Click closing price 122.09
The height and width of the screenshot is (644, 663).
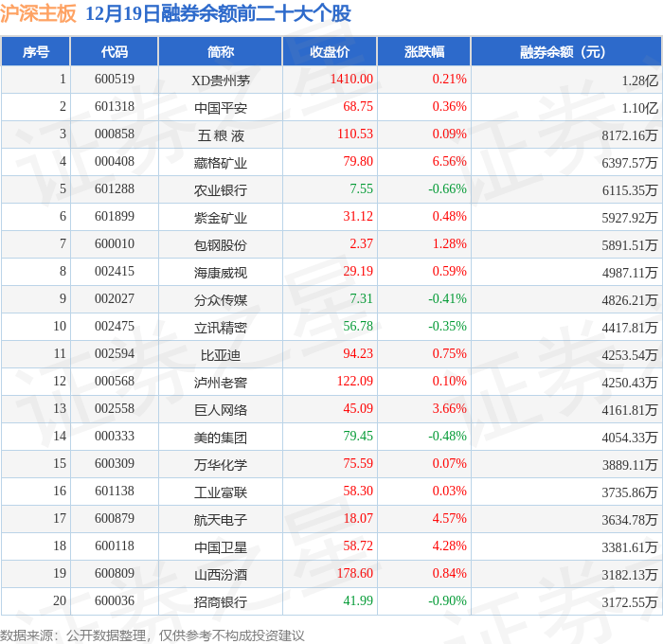coord(355,382)
